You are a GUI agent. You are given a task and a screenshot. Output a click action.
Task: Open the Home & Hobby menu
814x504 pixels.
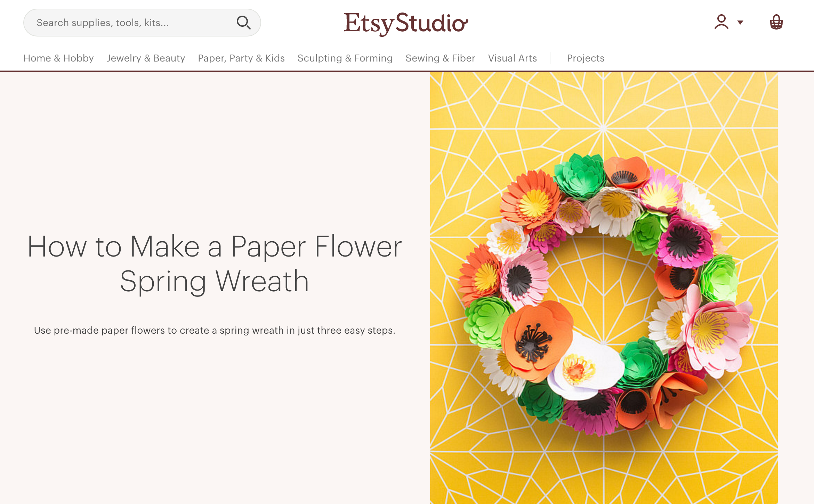click(58, 58)
